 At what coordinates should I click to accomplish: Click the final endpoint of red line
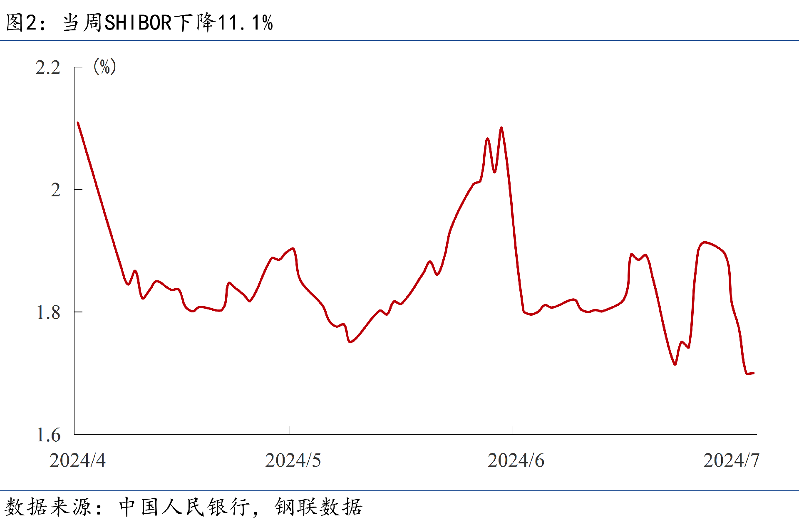click(753, 373)
